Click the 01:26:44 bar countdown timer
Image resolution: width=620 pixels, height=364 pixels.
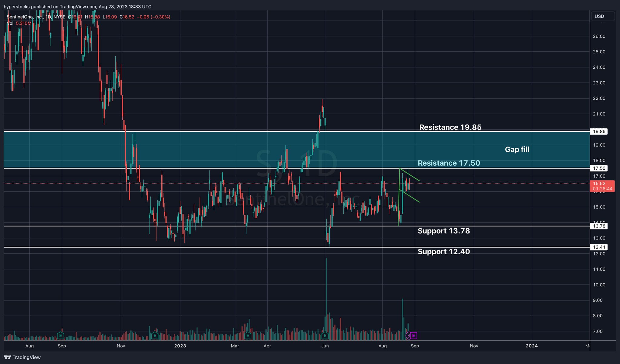tap(602, 189)
